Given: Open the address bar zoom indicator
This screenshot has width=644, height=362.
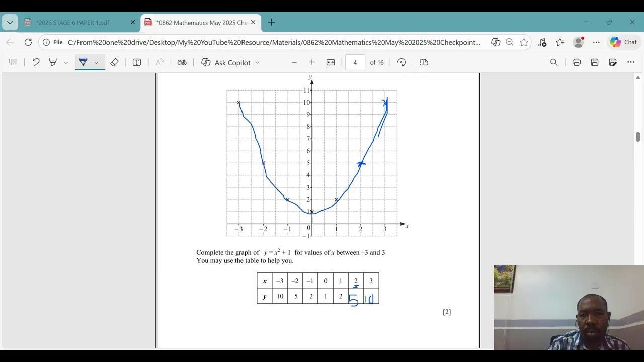Looking at the screenshot, I should pos(510,42).
